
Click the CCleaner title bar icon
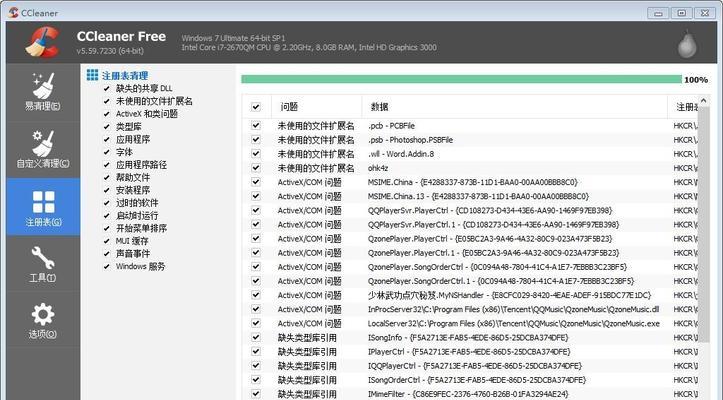pyautogui.click(x=14, y=12)
